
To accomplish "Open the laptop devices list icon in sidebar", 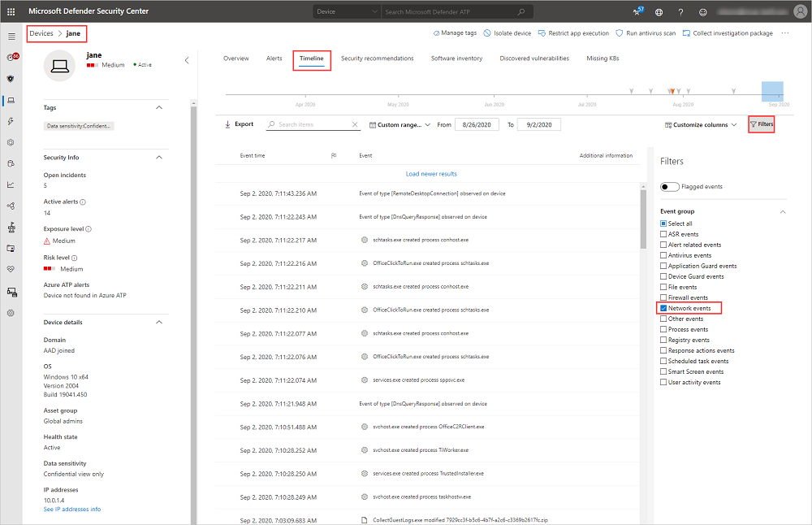I will tap(11, 100).
